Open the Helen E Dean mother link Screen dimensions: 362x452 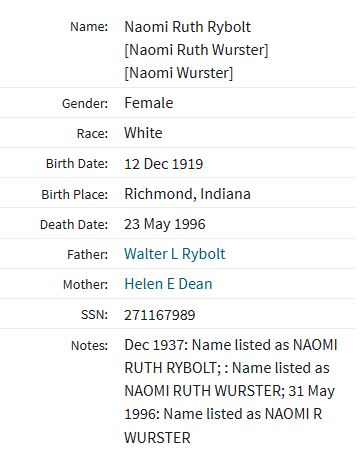tap(168, 284)
